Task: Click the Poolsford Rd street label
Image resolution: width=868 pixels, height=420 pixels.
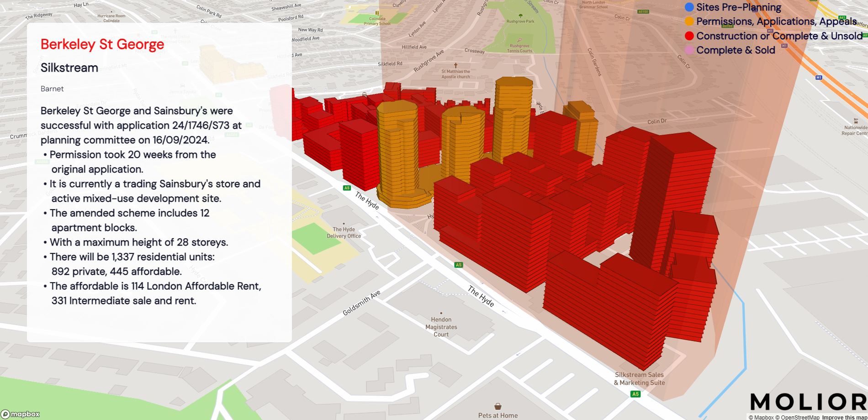Action: point(291,18)
